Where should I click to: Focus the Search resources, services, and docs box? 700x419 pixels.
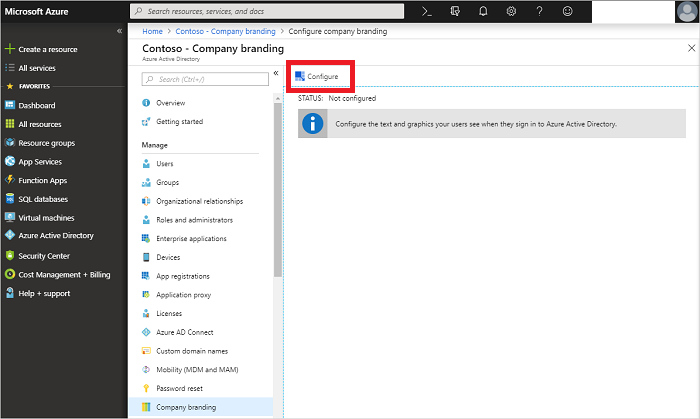[267, 11]
